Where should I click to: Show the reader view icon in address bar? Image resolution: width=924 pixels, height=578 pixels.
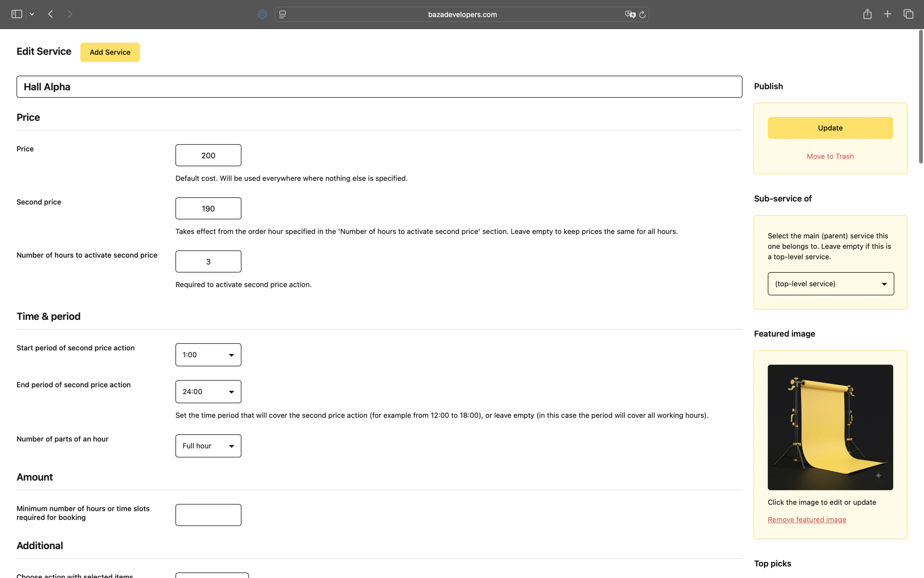(283, 14)
